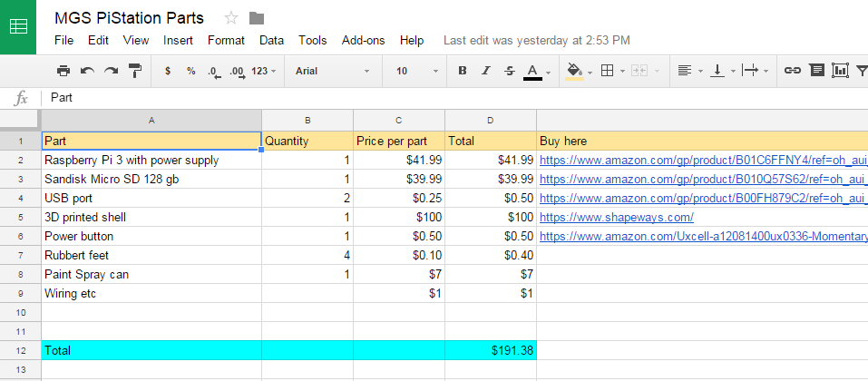Open the fill color bucket

575,72
